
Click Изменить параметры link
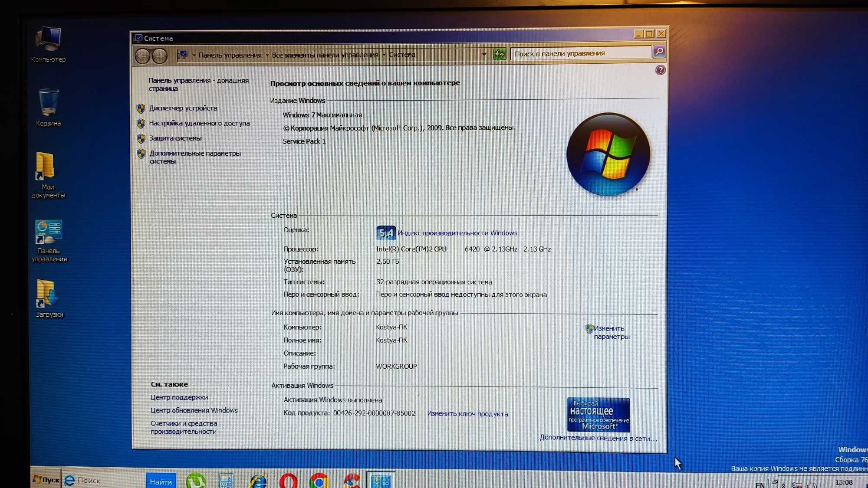click(611, 332)
